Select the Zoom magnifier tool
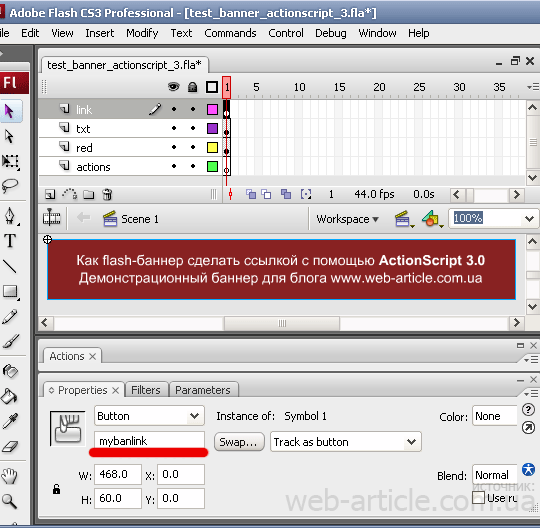Viewport: 540px width, 528px height. [x=9, y=501]
